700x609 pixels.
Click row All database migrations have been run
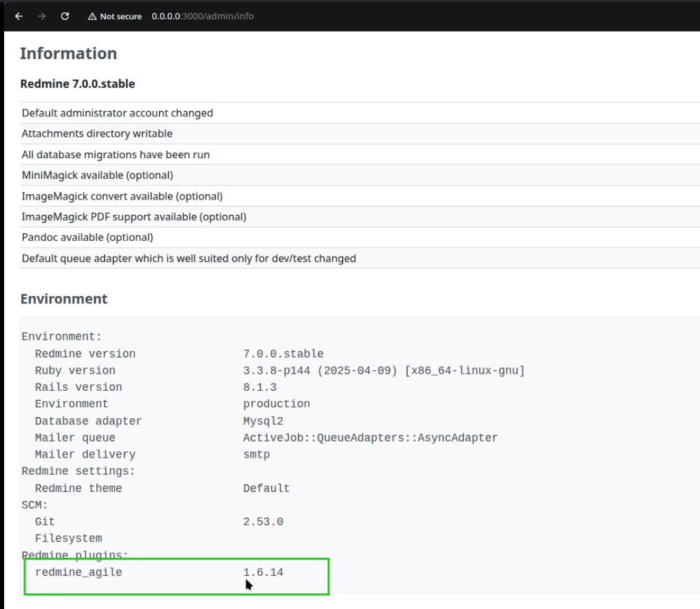tap(360, 155)
